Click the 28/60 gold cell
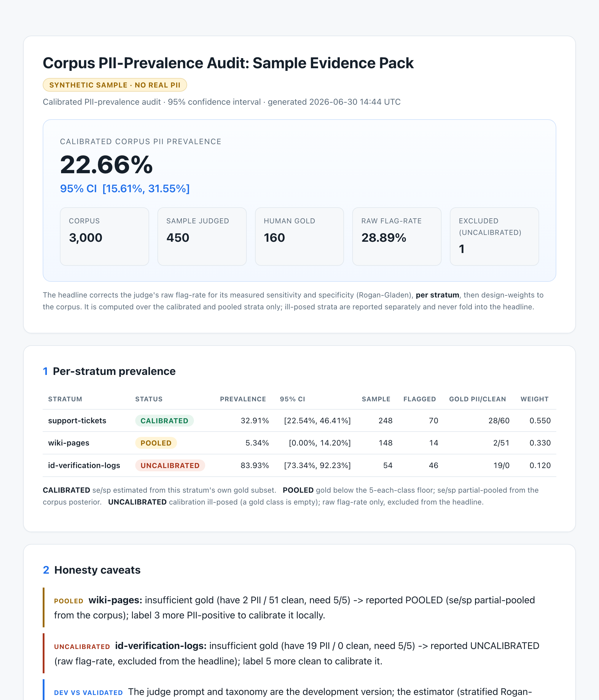The width and height of the screenshot is (599, 700). coord(499,421)
